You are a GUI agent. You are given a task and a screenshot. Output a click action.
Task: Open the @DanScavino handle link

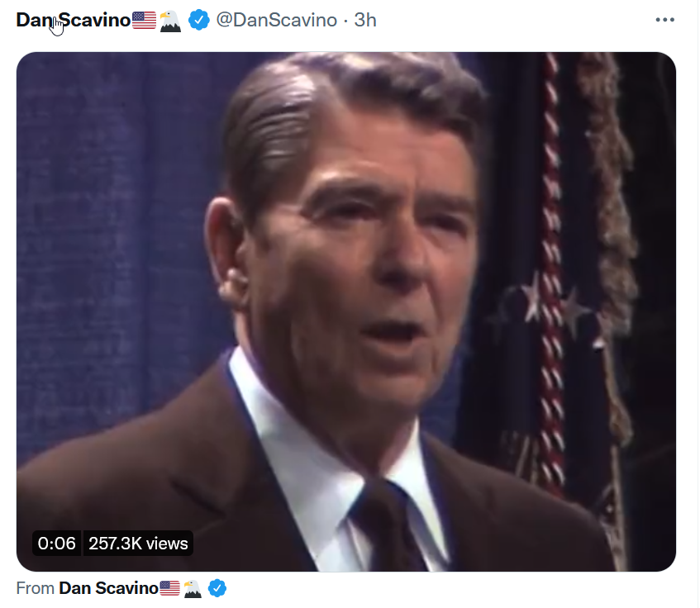point(276,20)
